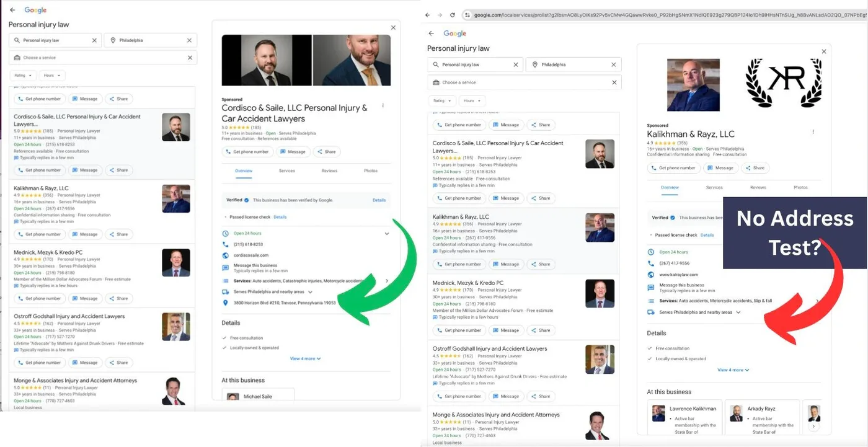Open Services list chevron in Cordisco panel
Screen dimensions: 868x447
coord(387,281)
